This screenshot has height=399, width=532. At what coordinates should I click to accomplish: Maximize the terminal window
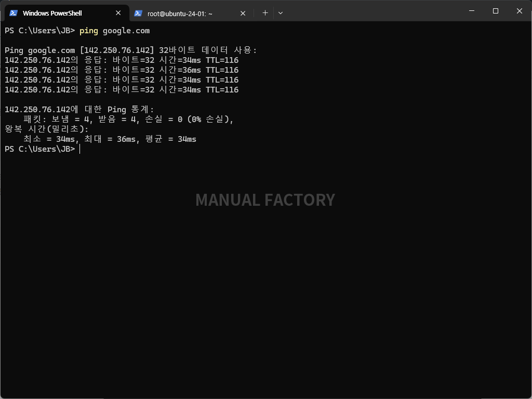tap(495, 11)
